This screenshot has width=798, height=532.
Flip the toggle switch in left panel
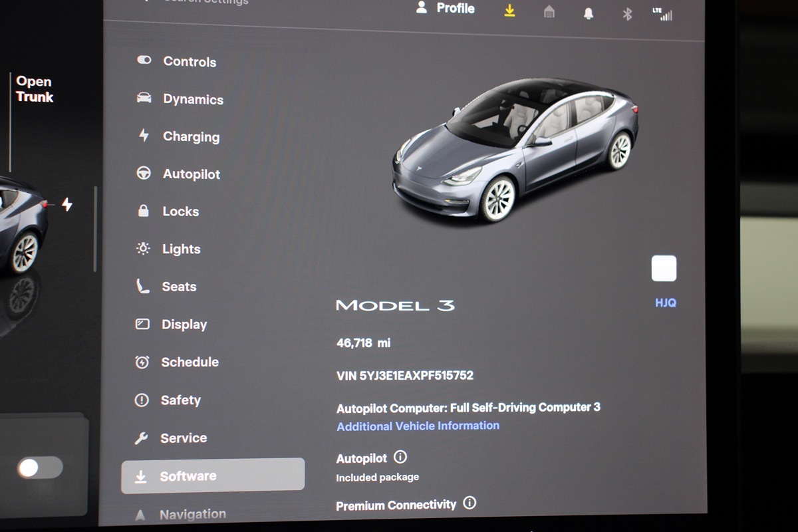click(x=40, y=467)
